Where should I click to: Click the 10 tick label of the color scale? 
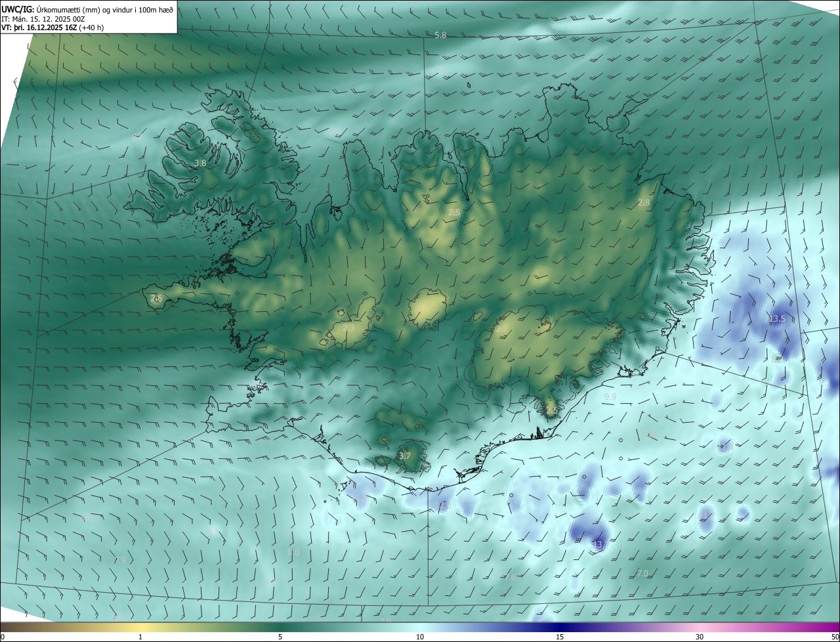[420, 637]
